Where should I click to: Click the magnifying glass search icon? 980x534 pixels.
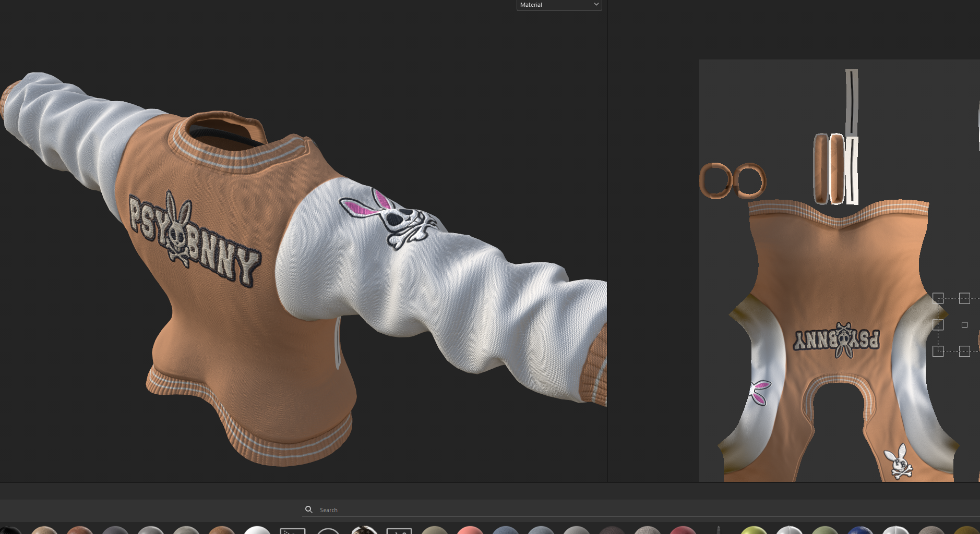coord(309,509)
